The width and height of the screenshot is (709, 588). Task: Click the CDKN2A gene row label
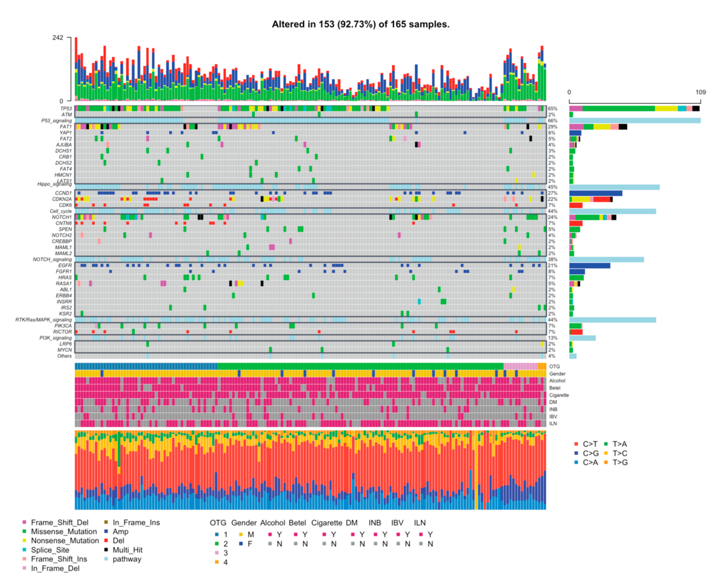[62, 199]
